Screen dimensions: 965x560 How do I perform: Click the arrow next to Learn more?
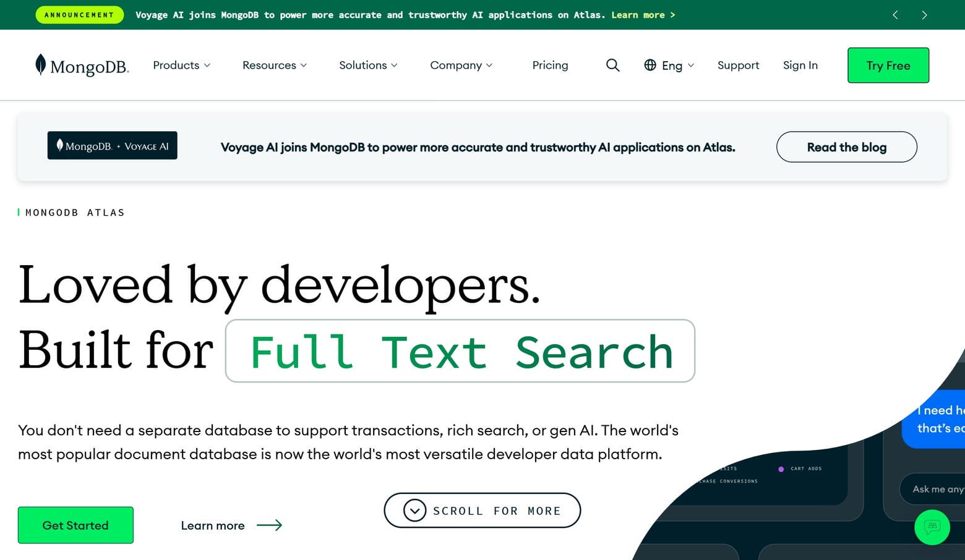point(269,525)
